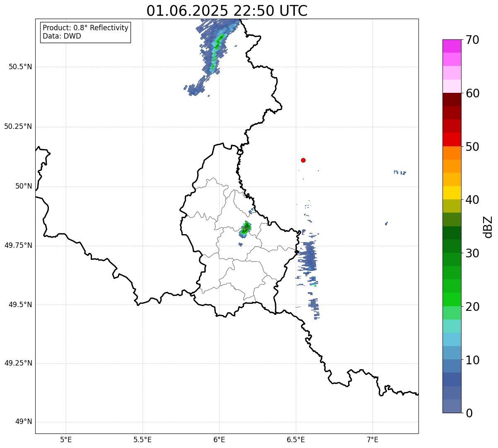Screen dimensions: 498x448
Task: Click the 50 dBZ colorbar tick label
Action: coord(472,147)
